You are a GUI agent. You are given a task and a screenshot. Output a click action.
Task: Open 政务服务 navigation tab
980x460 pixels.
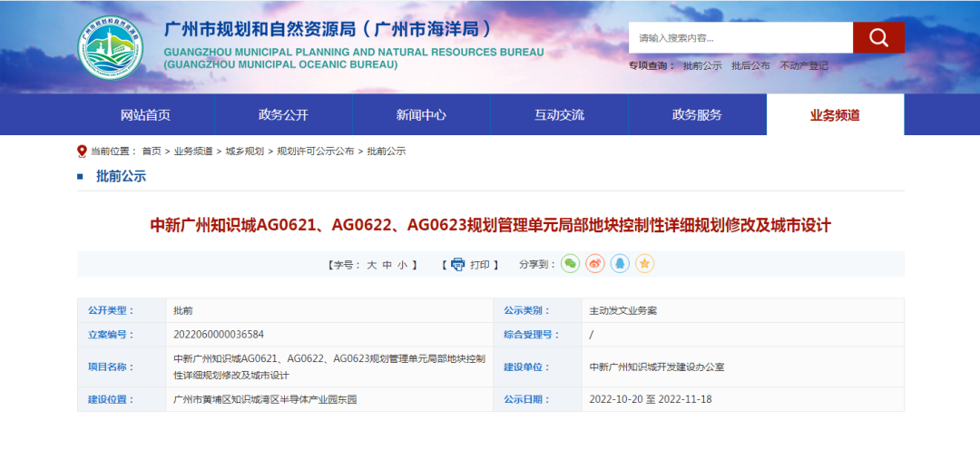(x=698, y=115)
